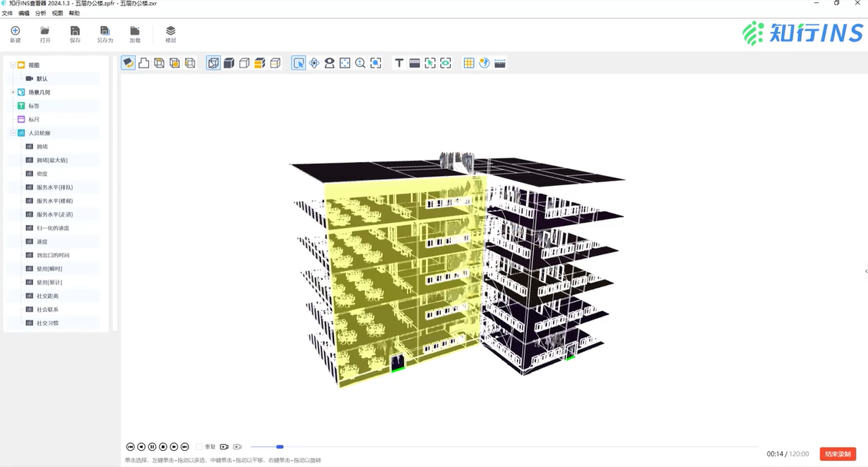Click the 保存 (Save) icon
Screen dimensions: 868x467
(75, 31)
